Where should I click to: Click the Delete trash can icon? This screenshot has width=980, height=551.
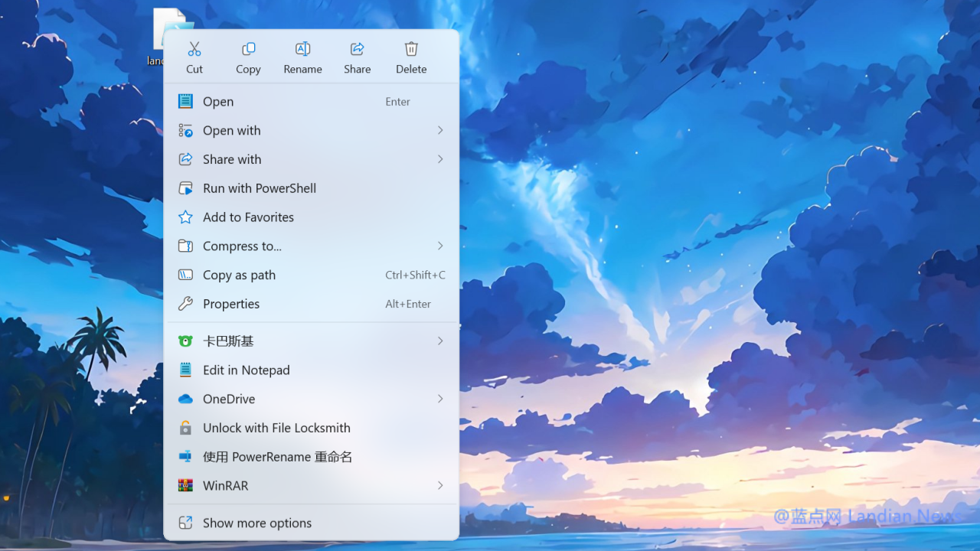click(411, 50)
